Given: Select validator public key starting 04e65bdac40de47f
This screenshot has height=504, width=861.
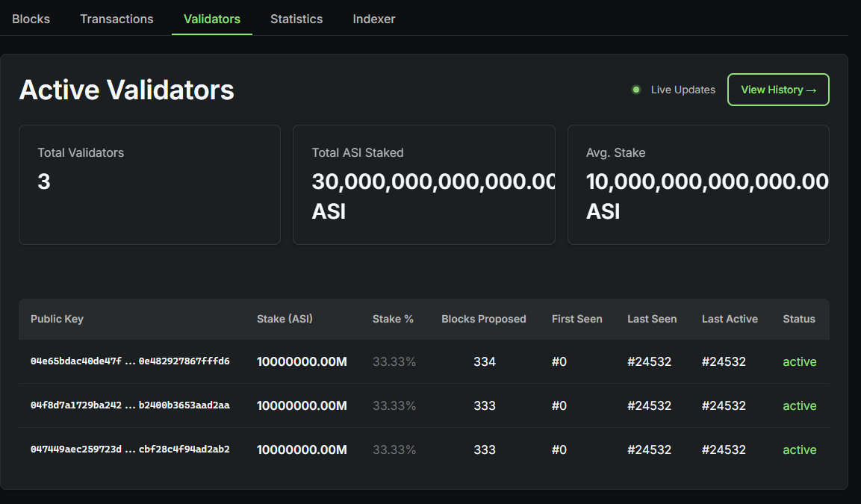Looking at the screenshot, I should tap(128, 361).
